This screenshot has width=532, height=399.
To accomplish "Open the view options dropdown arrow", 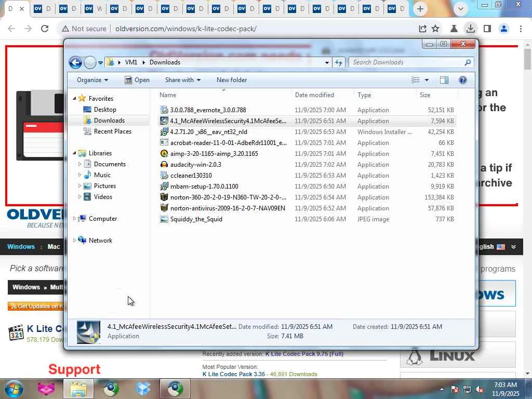I will (x=427, y=80).
